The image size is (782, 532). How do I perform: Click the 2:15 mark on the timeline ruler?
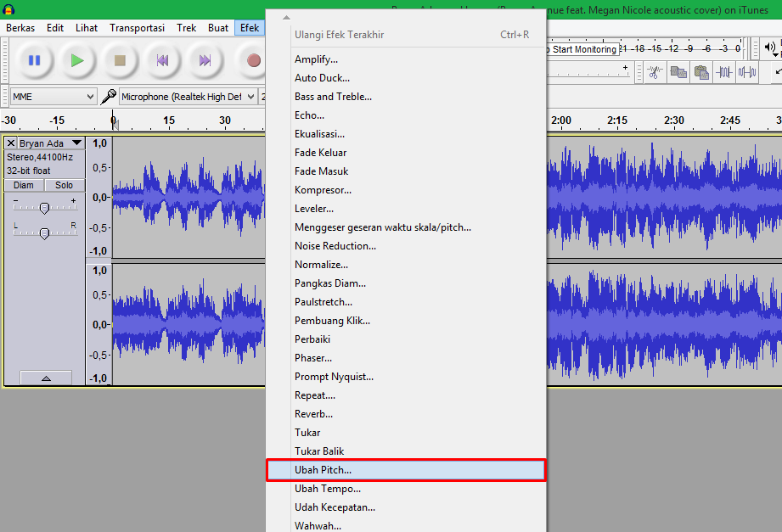617,120
